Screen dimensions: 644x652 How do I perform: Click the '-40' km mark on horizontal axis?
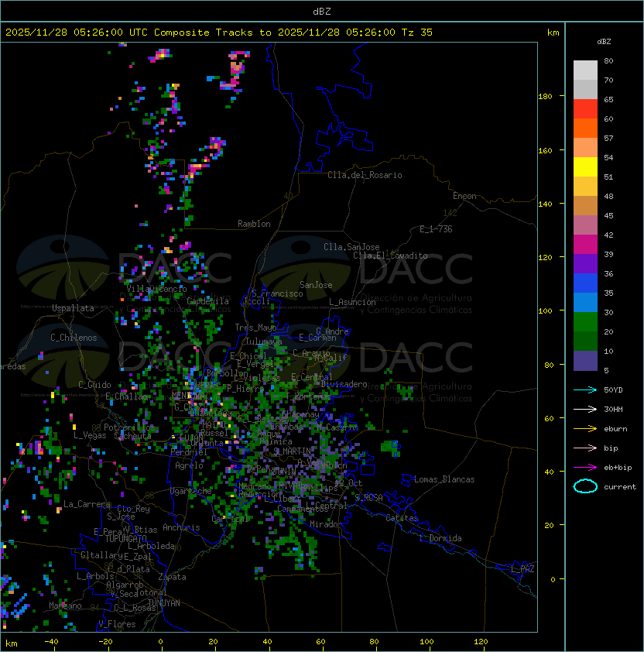coord(52,642)
